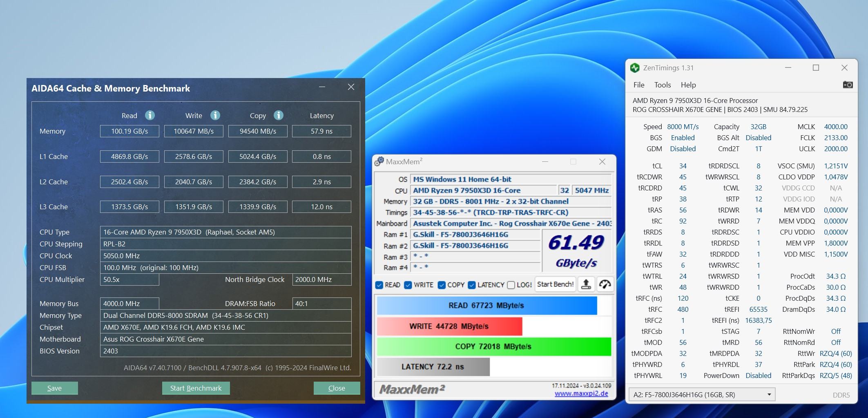
Task: Click the Ram #1 G.Skill entry in MaxxMem
Action: click(x=475, y=235)
